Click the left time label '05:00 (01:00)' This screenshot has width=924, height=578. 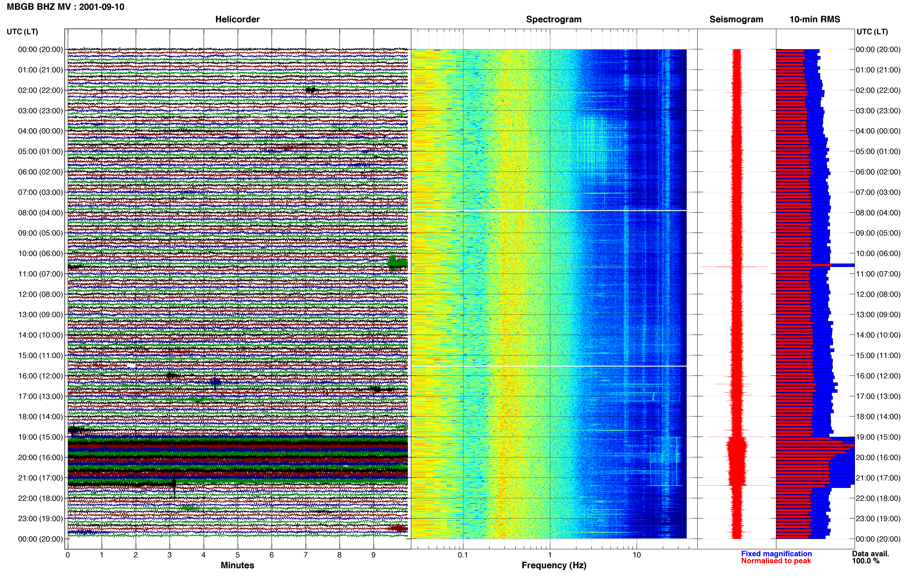[x=41, y=151]
